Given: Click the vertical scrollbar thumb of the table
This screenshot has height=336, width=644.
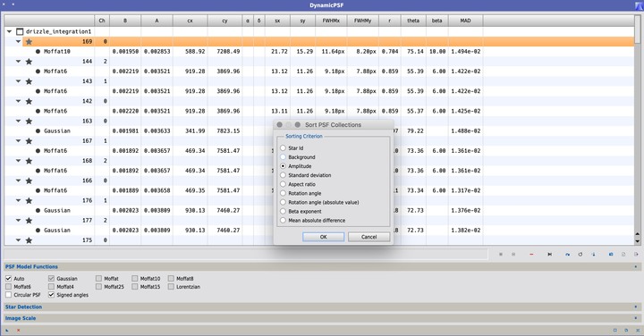Looking at the screenshot, I should pos(638,29).
